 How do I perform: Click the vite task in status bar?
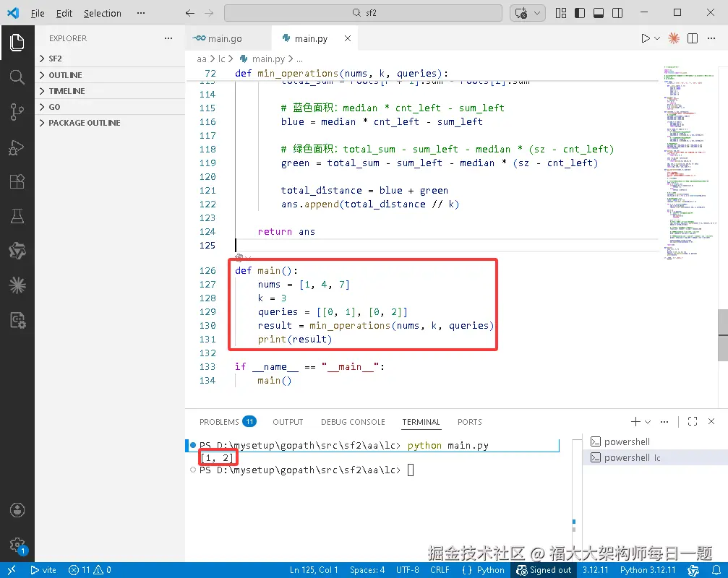43,569
